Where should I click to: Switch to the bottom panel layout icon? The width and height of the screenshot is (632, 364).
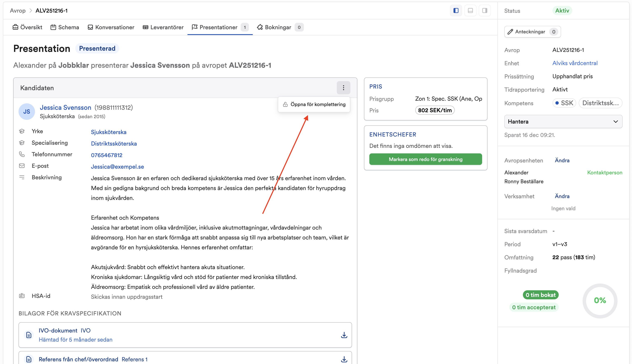pos(470,10)
